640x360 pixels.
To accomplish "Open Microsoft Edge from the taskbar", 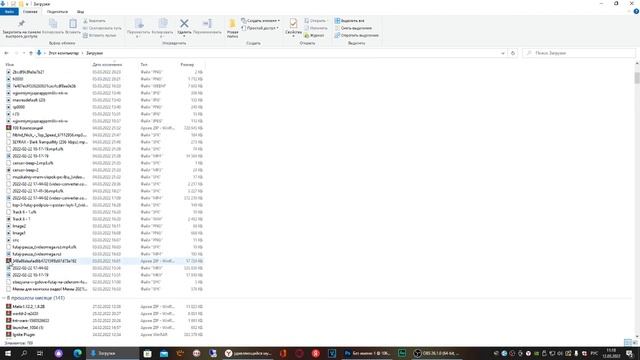I will pyautogui.click(x=78, y=353).
